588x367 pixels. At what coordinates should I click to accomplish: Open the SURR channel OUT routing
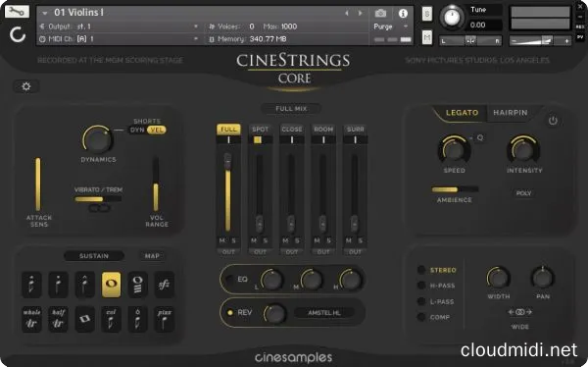[x=355, y=252]
